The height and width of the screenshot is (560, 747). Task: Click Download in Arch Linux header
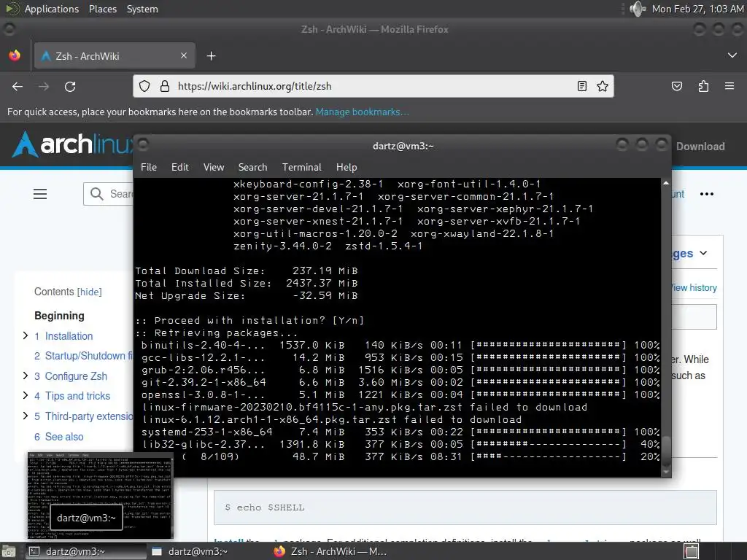[700, 146]
